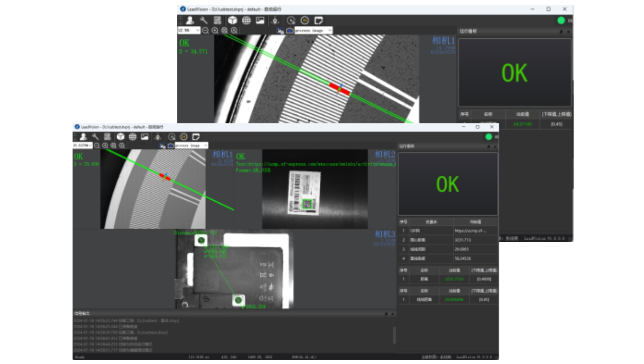Image resolution: width=644 pixels, height=364 pixels.
Task: Open wrench settings tool in front window toolbar
Action: pyautogui.click(x=95, y=137)
